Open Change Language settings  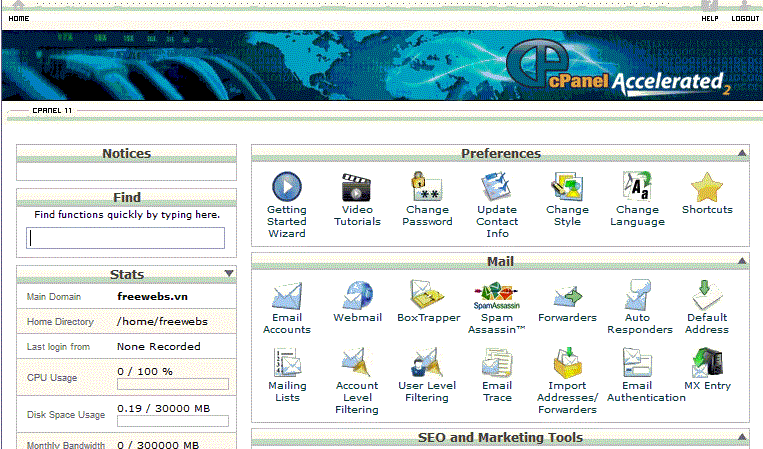pos(637,187)
